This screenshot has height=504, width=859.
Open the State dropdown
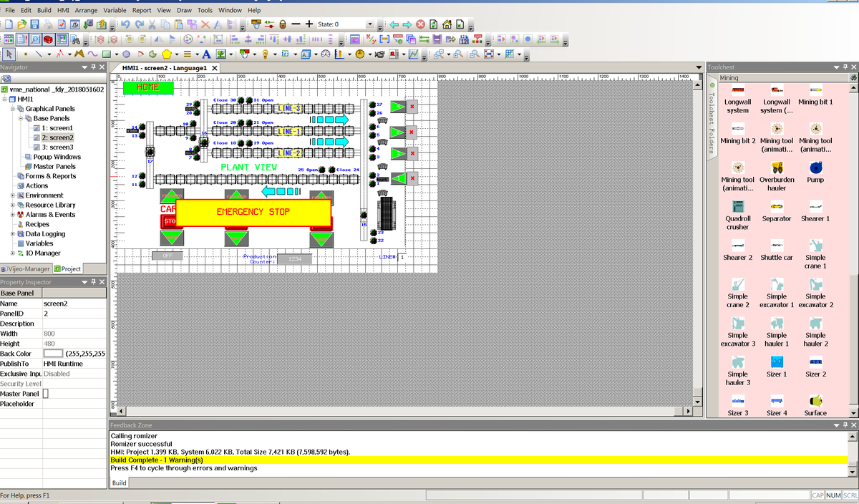click(370, 24)
